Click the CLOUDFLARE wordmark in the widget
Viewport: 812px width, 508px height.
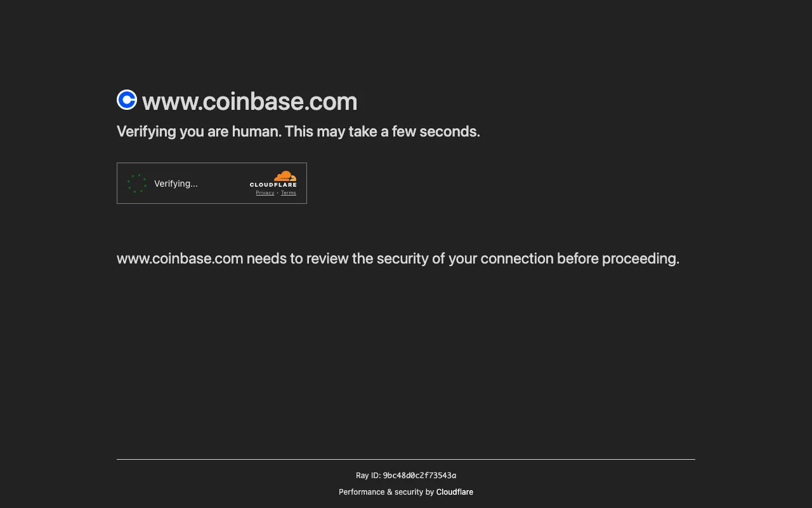pyautogui.click(x=273, y=184)
